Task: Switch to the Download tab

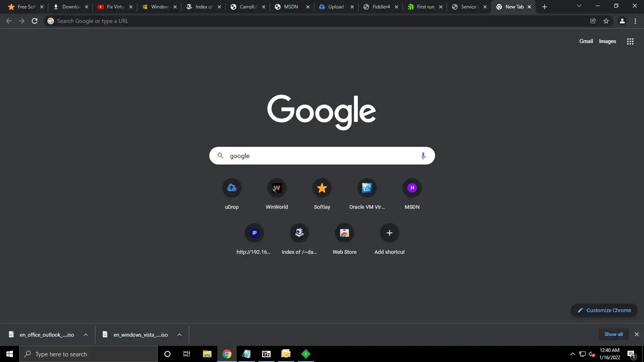Action: (x=71, y=7)
